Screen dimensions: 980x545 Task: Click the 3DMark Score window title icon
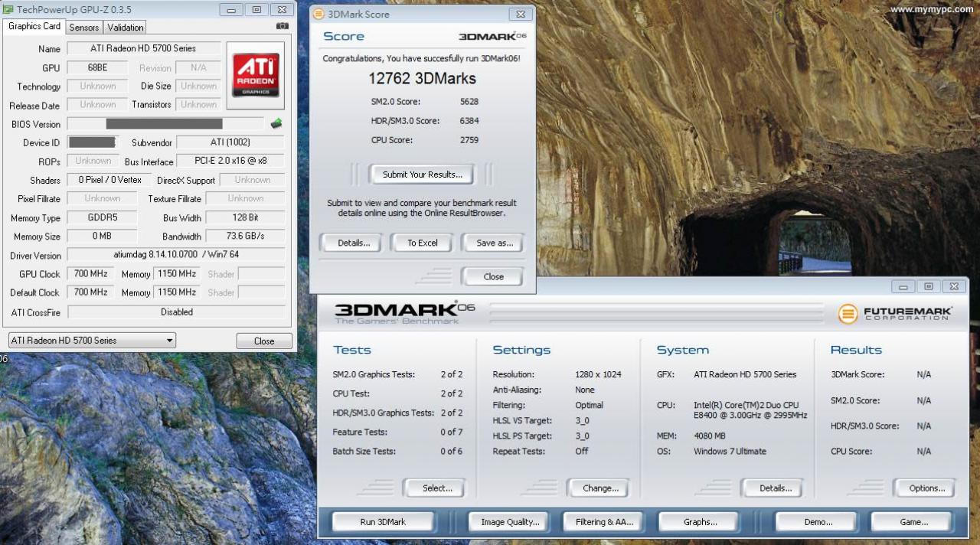coord(318,14)
